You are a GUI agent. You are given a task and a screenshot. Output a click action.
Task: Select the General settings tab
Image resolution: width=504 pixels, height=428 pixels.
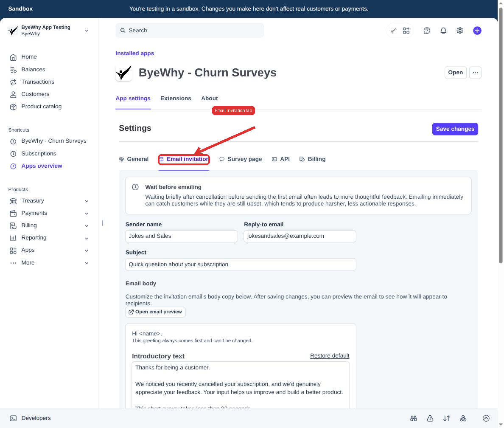coord(134,159)
